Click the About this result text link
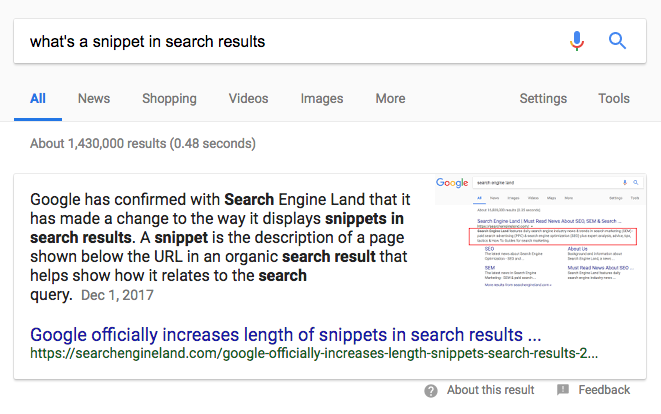The height and width of the screenshot is (414, 661). click(491, 390)
